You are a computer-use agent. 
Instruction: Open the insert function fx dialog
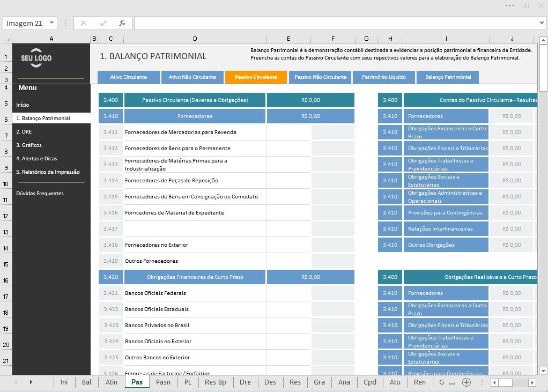pyautogui.click(x=122, y=23)
